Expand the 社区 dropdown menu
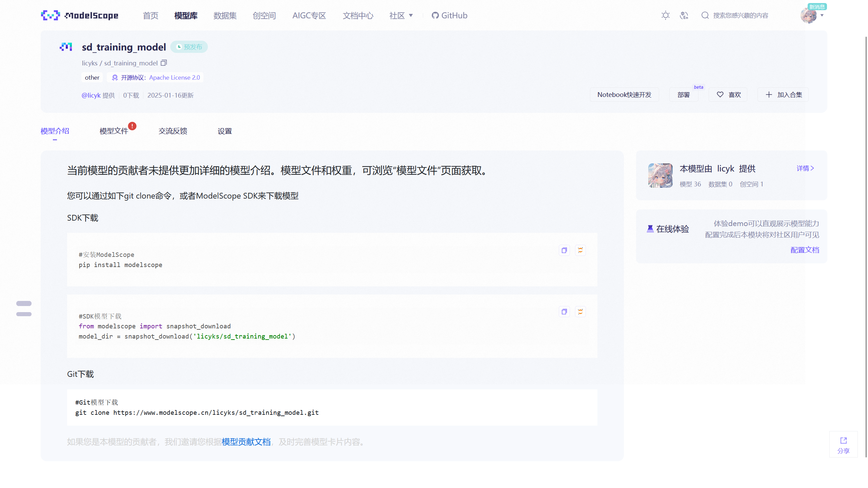The width and height of the screenshot is (868, 488). coord(401,15)
